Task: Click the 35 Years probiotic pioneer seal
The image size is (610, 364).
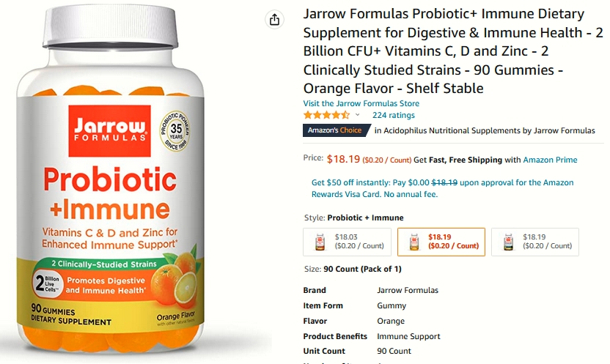Action: pos(175,131)
